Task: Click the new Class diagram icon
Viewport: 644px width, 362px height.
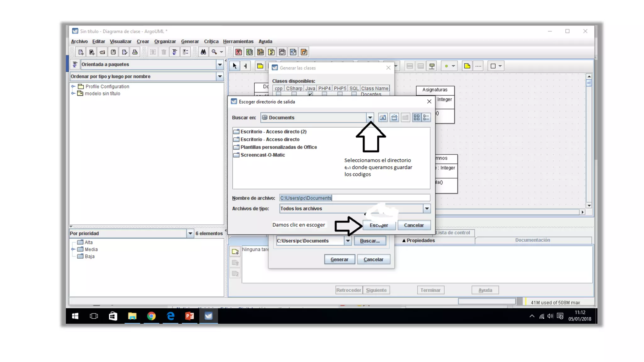Action: (x=249, y=52)
